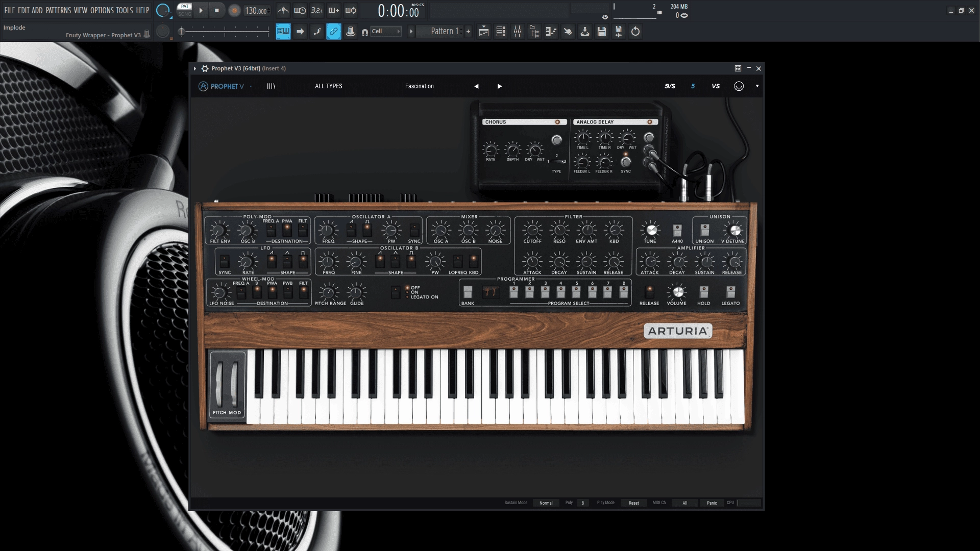Click the save project disk icon
This screenshot has height=551, width=980.
point(602,32)
